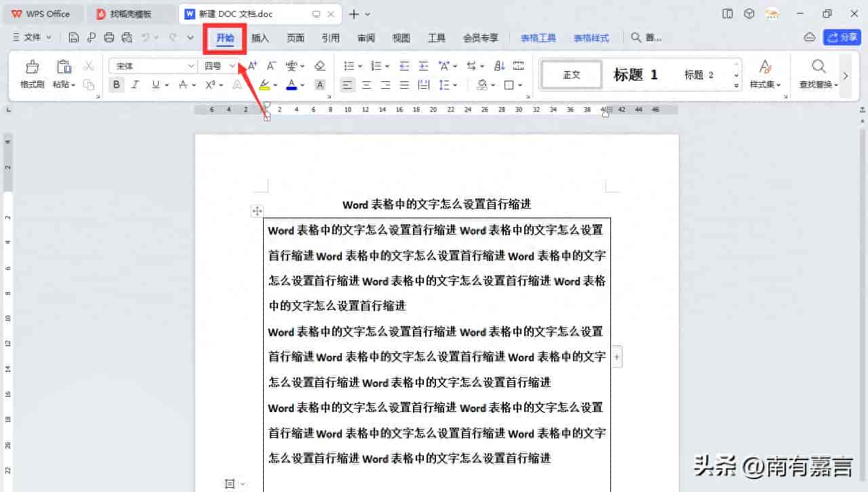Increase font size with A+ icon

[252, 66]
